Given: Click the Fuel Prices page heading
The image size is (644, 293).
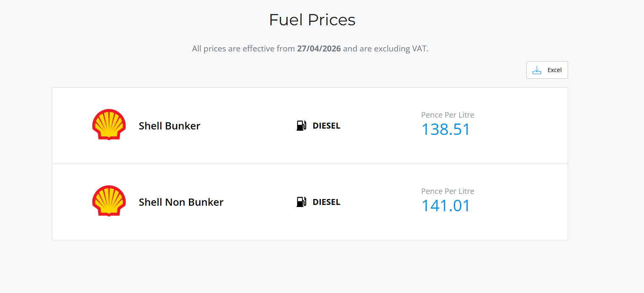Looking at the screenshot, I should [x=312, y=20].
